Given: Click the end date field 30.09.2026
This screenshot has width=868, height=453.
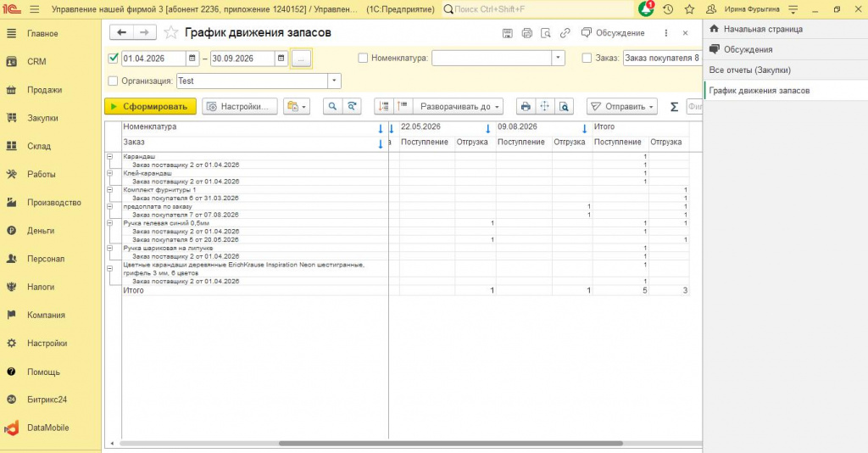Looking at the screenshot, I should point(242,59).
